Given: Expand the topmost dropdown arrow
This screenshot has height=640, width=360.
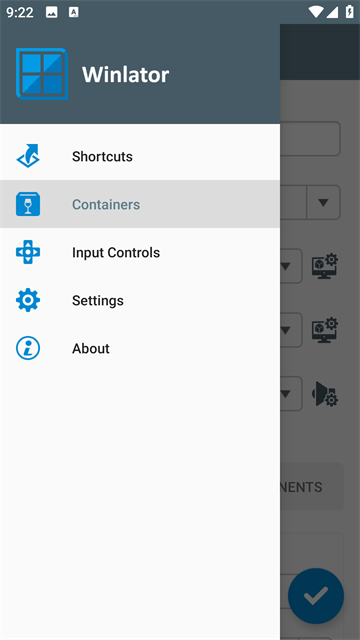Looking at the screenshot, I should [x=323, y=202].
